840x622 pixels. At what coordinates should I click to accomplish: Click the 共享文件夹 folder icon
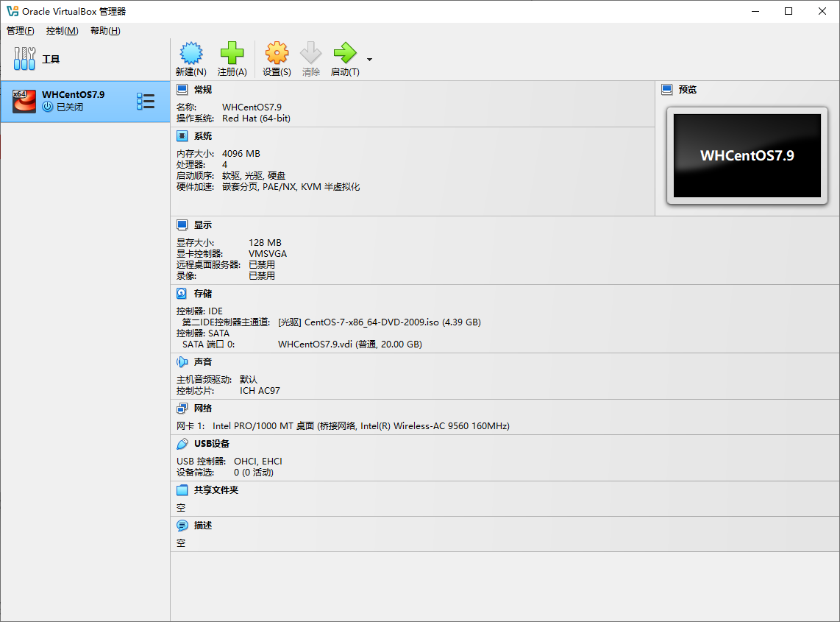pos(182,490)
